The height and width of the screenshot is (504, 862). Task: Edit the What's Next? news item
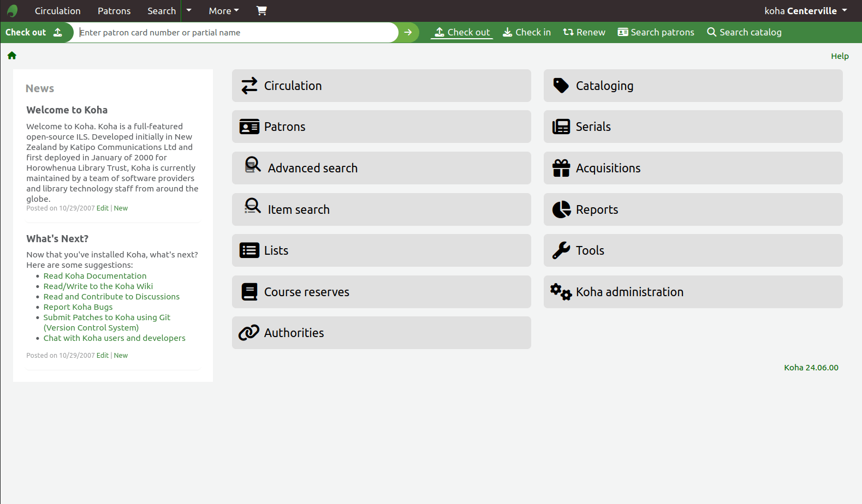click(x=103, y=356)
